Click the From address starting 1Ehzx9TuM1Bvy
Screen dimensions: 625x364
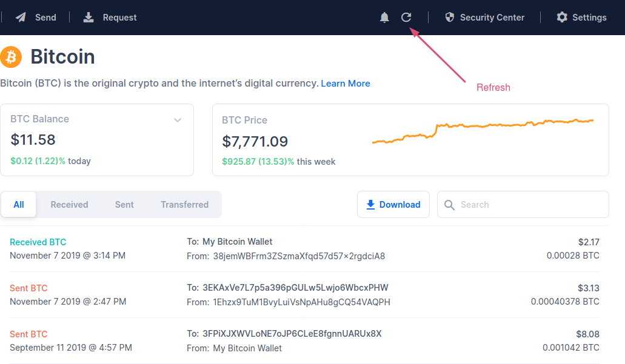tap(302, 302)
